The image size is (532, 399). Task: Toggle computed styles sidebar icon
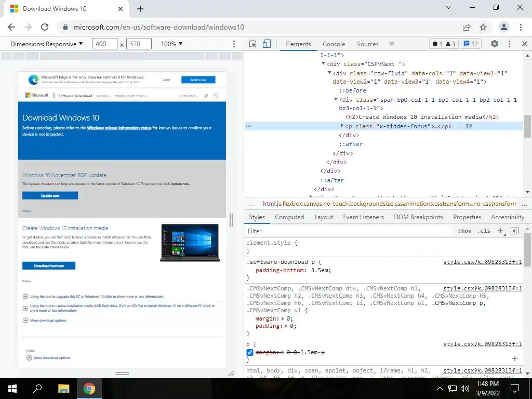click(515, 231)
